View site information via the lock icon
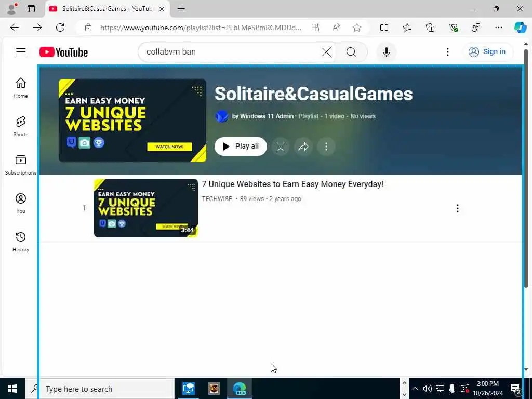This screenshot has height=399, width=532. 88,28
